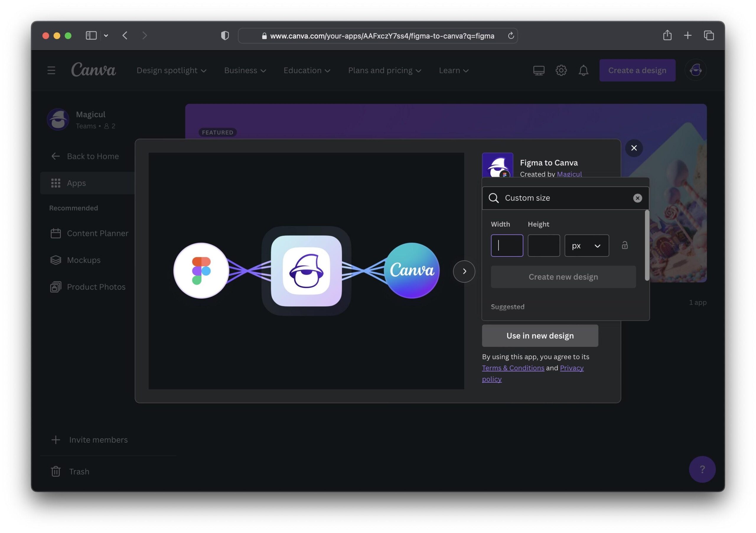The width and height of the screenshot is (756, 533).
Task: Click Use in new design
Action: pyautogui.click(x=540, y=335)
